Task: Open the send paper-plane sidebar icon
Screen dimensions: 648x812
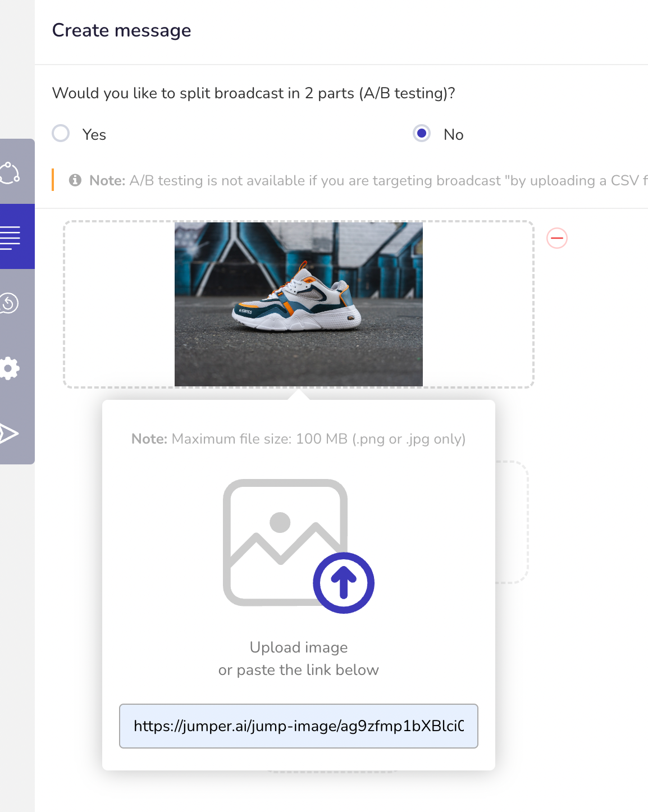Action: click(x=10, y=434)
